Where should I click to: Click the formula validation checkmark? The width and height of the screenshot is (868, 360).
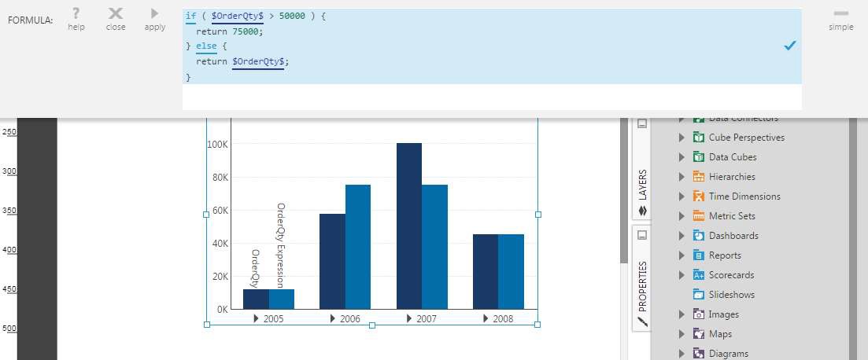click(x=790, y=46)
